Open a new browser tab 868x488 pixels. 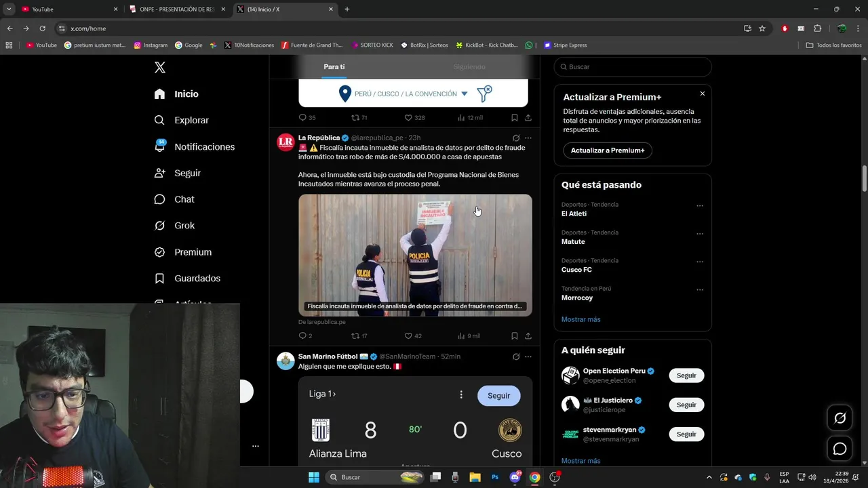tap(347, 9)
